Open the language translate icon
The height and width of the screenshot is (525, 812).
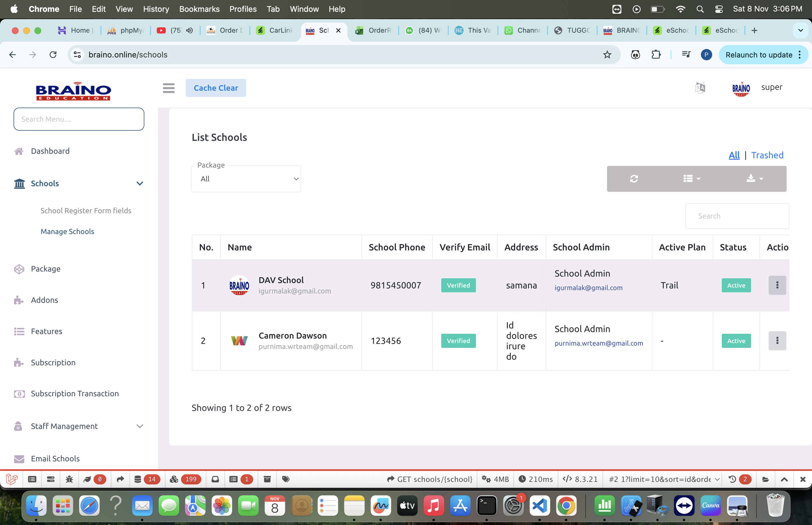700,88
